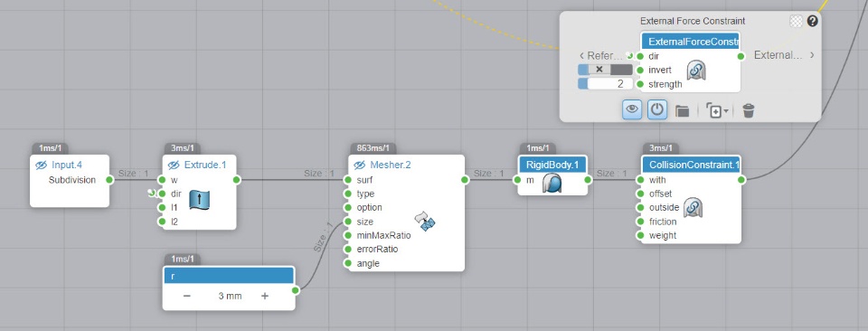Delete node with trash icon
Screen dimensions: 868x331
pyautogui.click(x=749, y=110)
